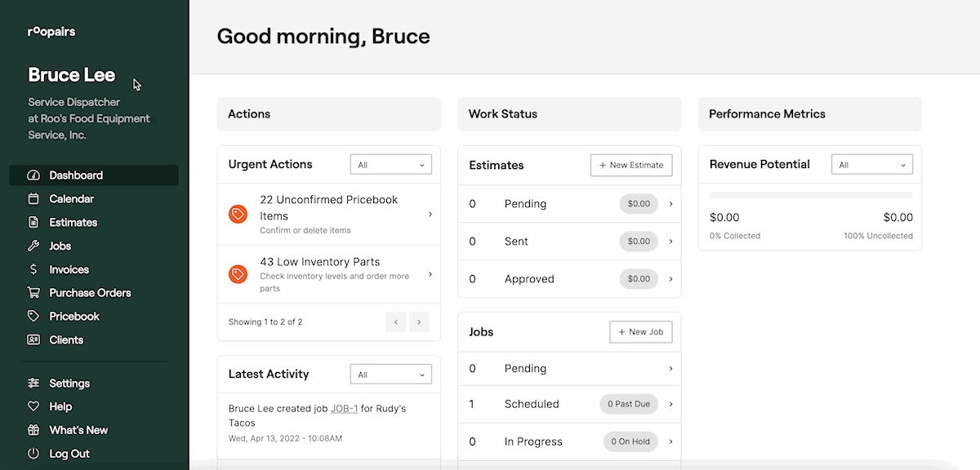The width and height of the screenshot is (980, 470).
Task: Open the JOB-1 link in Latest Activity
Action: pyautogui.click(x=344, y=409)
